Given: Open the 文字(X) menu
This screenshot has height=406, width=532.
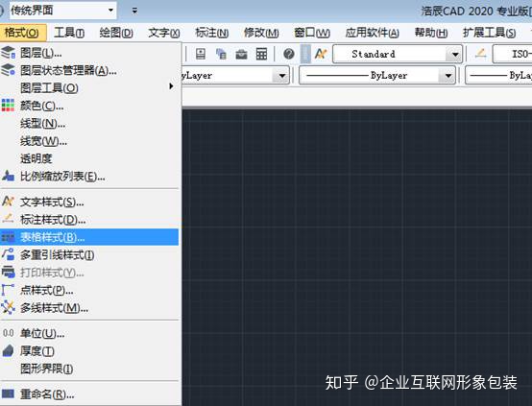Looking at the screenshot, I should point(164,33).
